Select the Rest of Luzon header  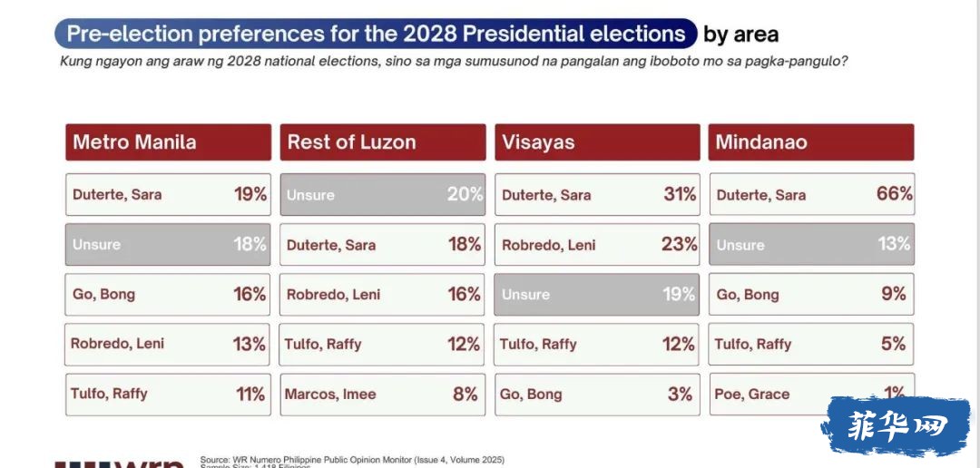pos(383,141)
